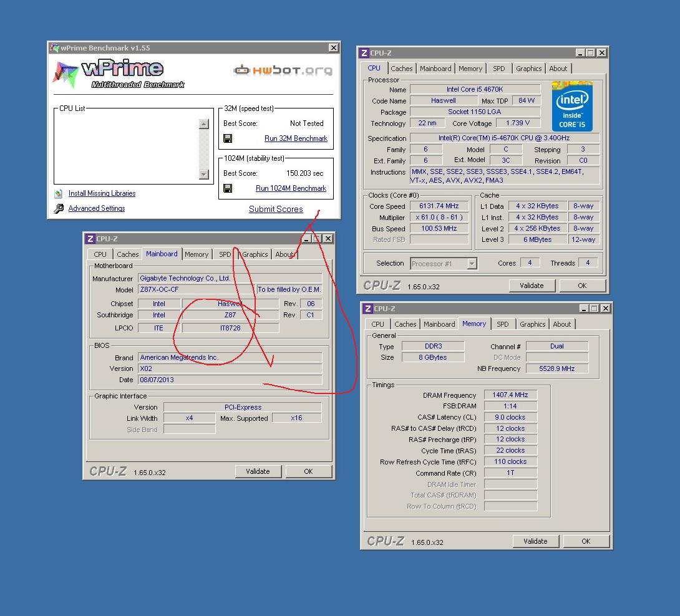
Task: Click Validate in CPU-Z Mainboard window
Action: coord(258,471)
